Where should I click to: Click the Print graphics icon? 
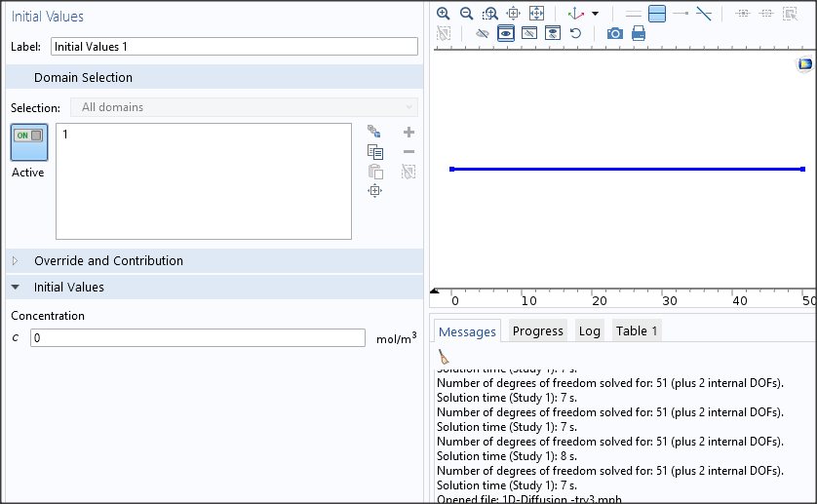click(639, 33)
